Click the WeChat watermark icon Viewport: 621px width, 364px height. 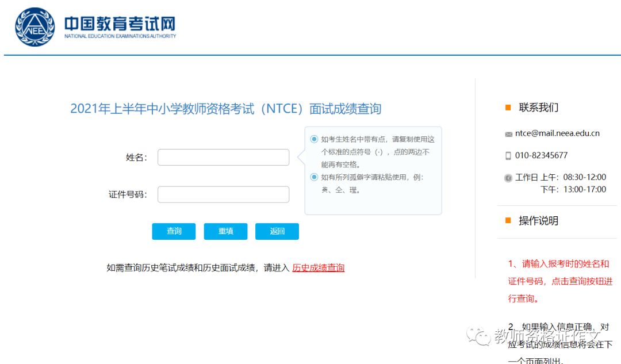[x=479, y=336]
